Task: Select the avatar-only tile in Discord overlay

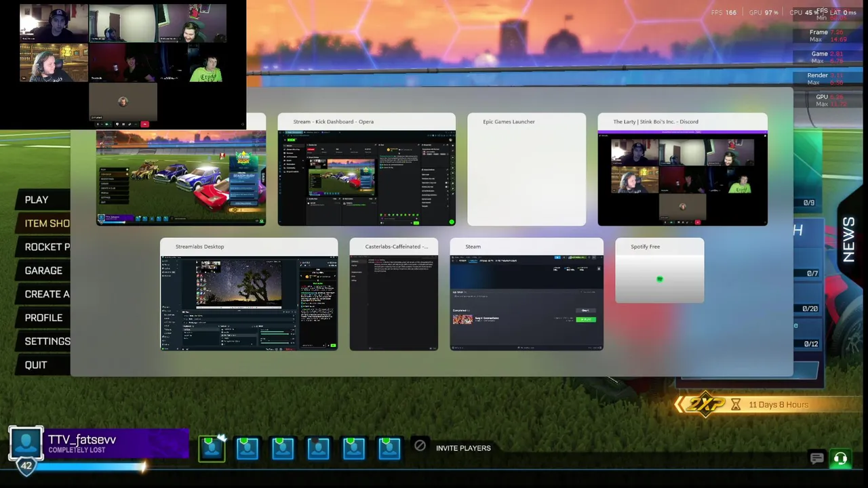Action: [123, 102]
